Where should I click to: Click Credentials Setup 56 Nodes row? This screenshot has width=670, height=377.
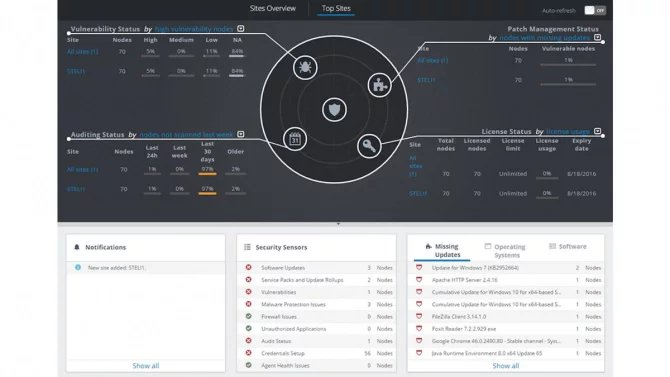click(316, 353)
